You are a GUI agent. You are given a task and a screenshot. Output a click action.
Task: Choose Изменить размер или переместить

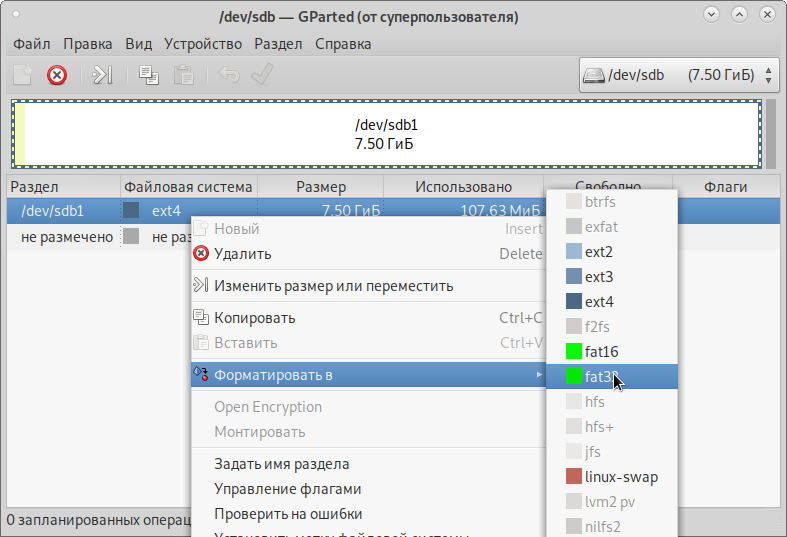coord(368,286)
